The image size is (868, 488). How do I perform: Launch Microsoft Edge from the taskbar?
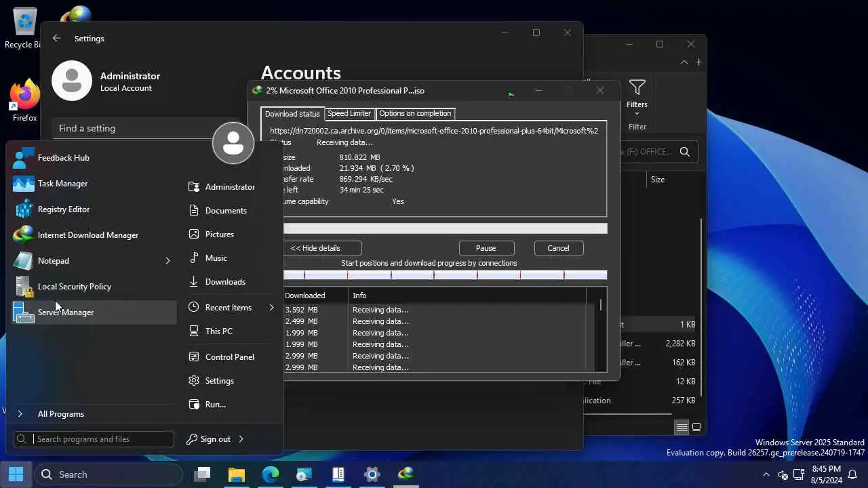click(270, 474)
